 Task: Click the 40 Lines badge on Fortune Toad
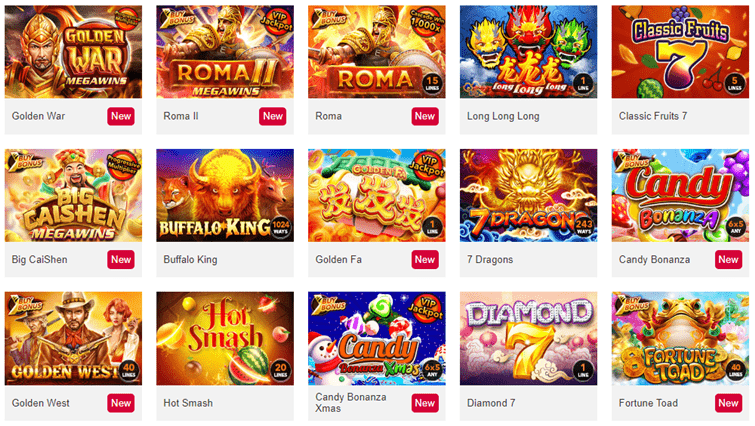[735, 370]
